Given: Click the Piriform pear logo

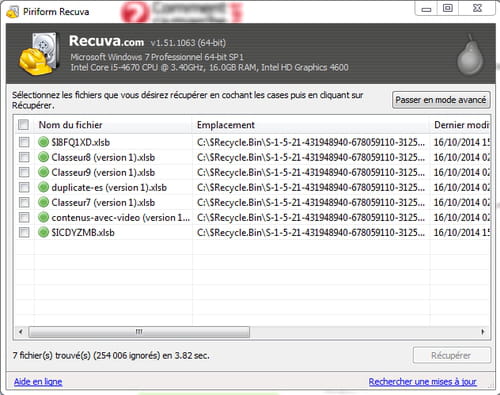Looking at the screenshot, I should tap(470, 55).
